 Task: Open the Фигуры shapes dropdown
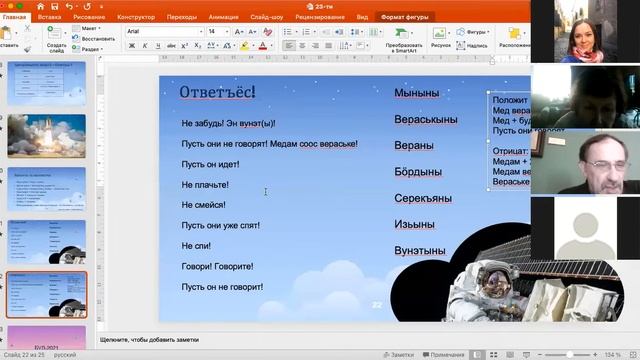pos(473,32)
